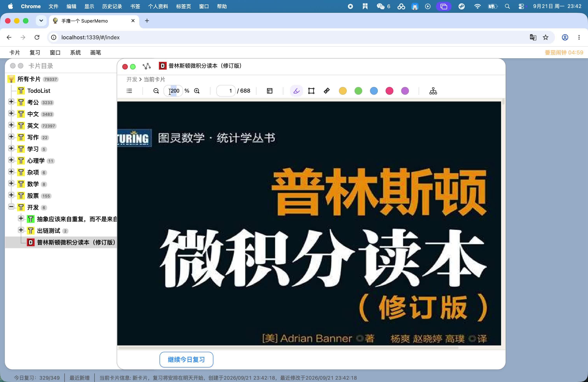
Task: Click the 继续今日复习 button
Action: tap(186, 359)
